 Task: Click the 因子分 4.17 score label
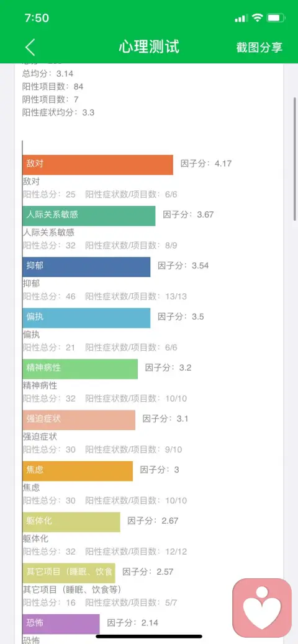point(206,164)
